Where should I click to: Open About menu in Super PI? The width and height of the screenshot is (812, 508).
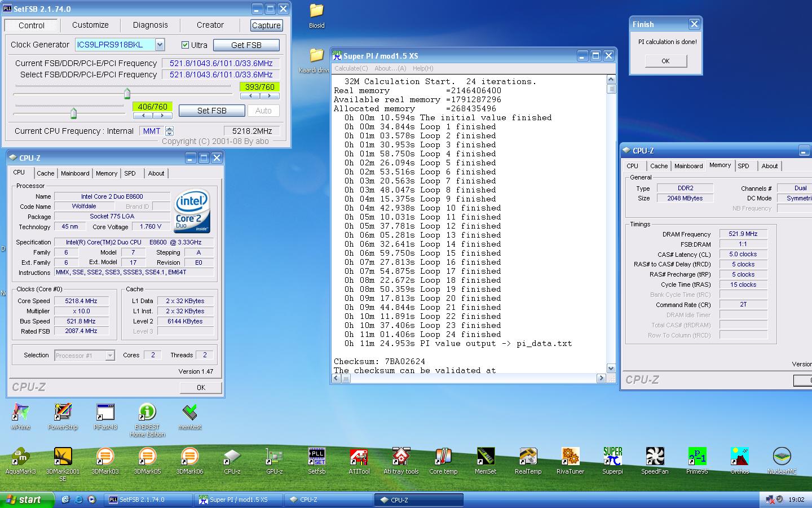coord(390,68)
